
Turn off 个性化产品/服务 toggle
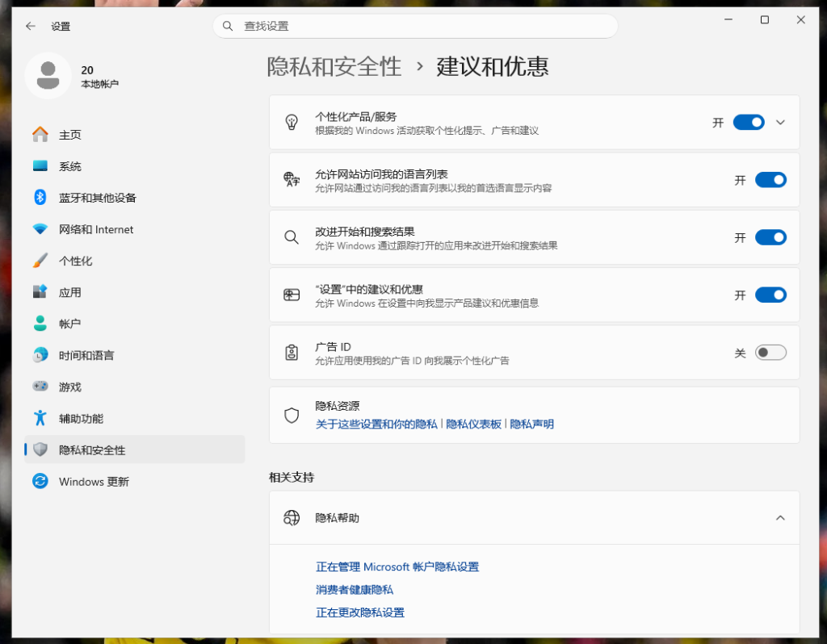click(x=749, y=123)
